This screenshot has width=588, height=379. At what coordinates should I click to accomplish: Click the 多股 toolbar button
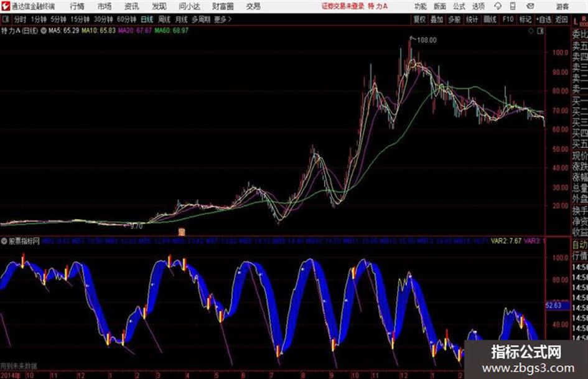pos(454,19)
